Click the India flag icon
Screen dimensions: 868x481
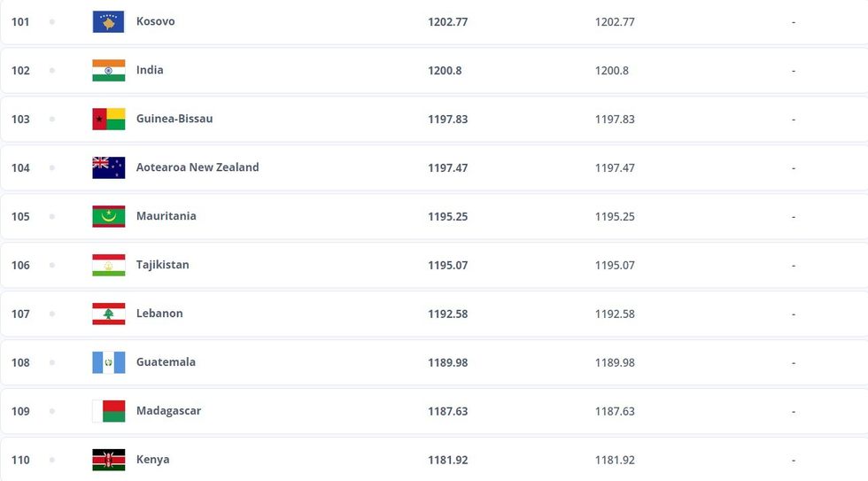pos(108,70)
